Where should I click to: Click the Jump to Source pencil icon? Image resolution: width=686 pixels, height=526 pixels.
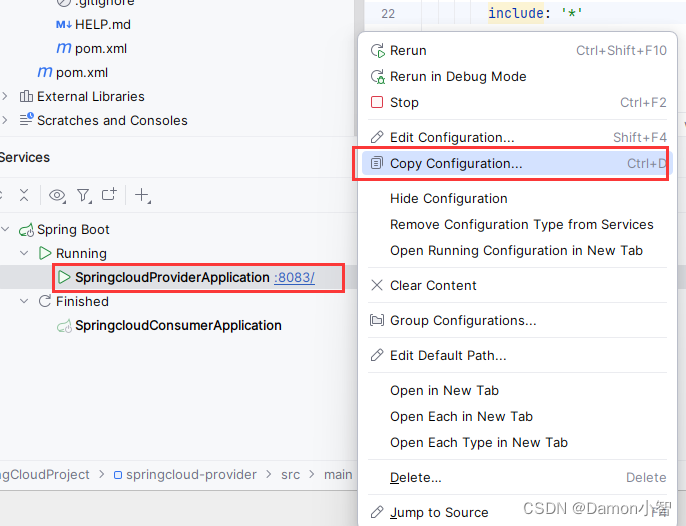(x=377, y=512)
